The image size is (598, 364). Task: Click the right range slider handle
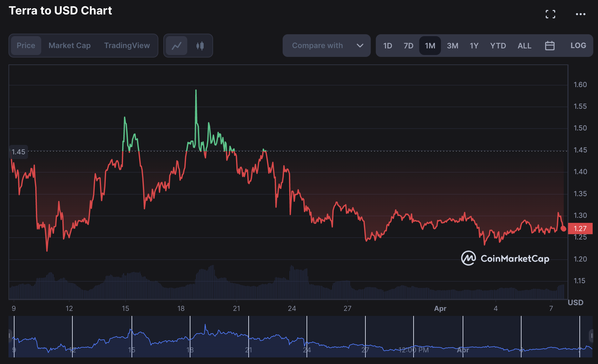591,336
